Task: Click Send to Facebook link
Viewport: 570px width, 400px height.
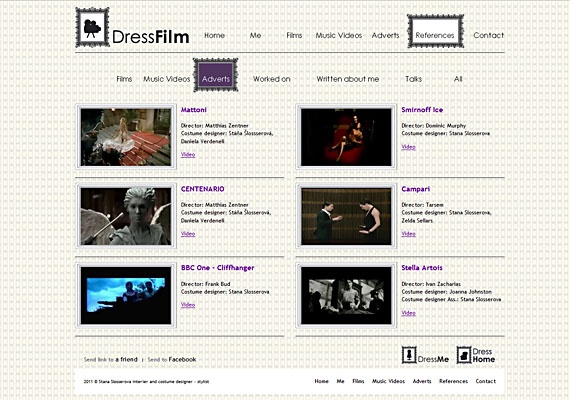Action: (172, 359)
